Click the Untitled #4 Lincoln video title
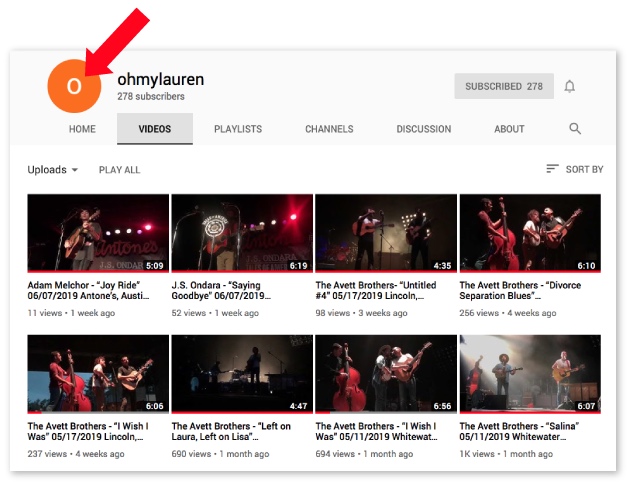 376,290
